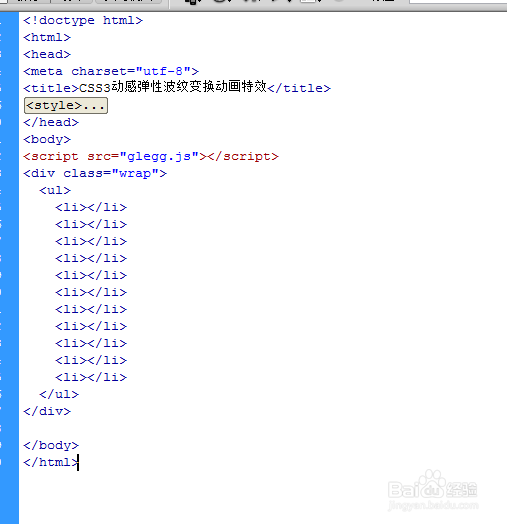Viewport: 507px width, 524px height.
Task: Click the closing </script> tag
Action: pos(243,156)
